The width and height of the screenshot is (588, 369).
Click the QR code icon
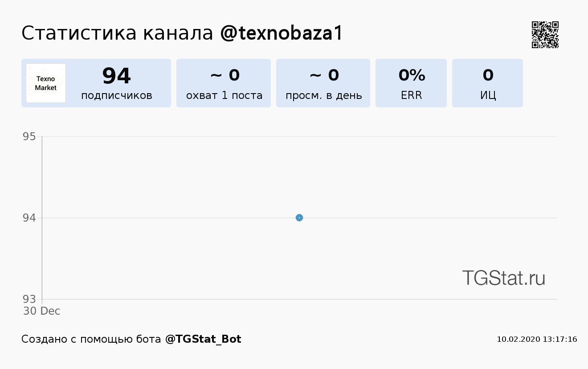coord(545,35)
